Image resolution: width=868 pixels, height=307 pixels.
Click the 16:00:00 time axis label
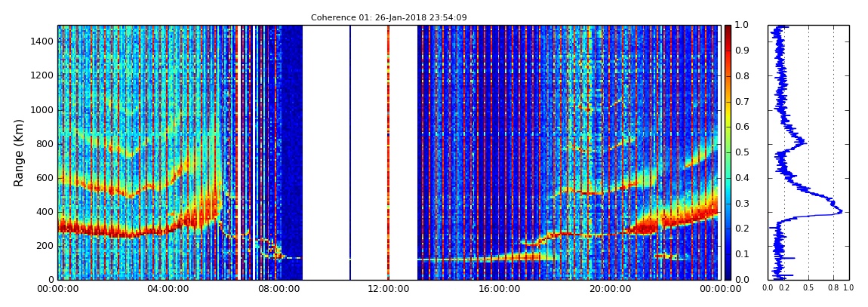click(x=498, y=289)
